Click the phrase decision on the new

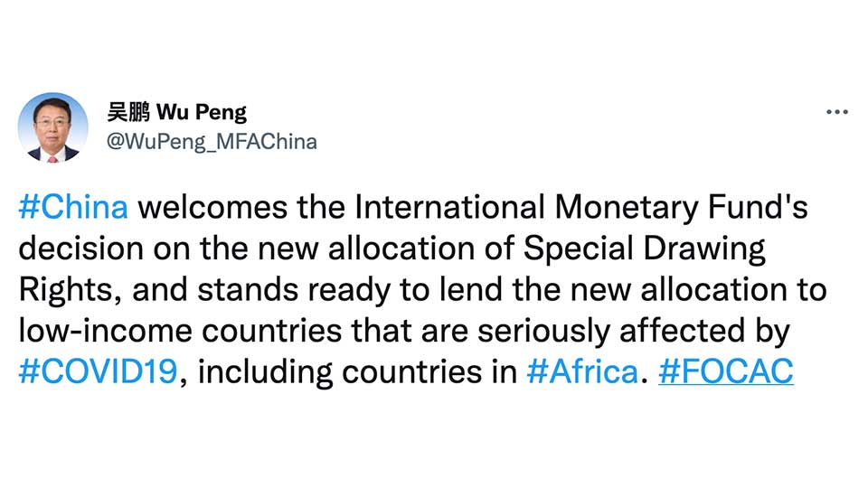pyautogui.click(x=169, y=249)
